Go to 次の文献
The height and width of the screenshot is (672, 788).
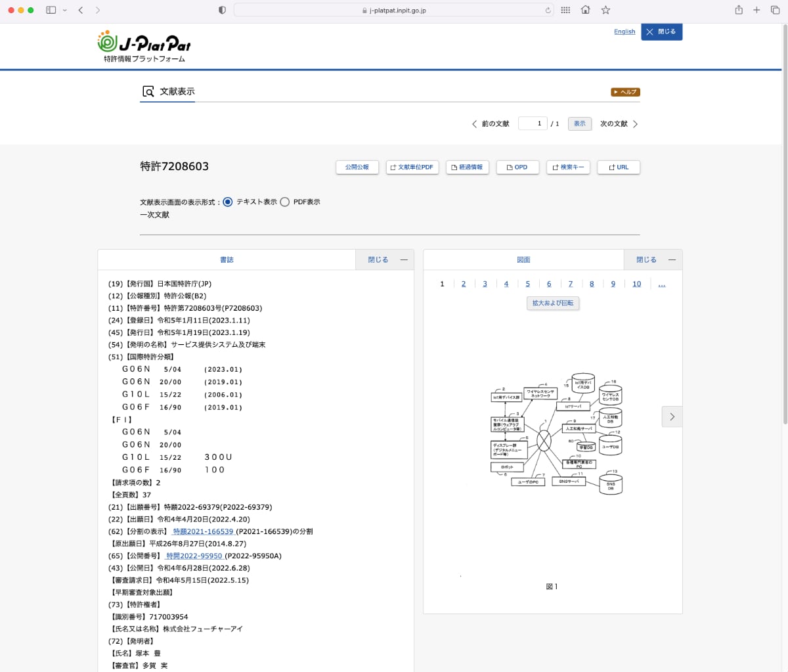coord(619,123)
